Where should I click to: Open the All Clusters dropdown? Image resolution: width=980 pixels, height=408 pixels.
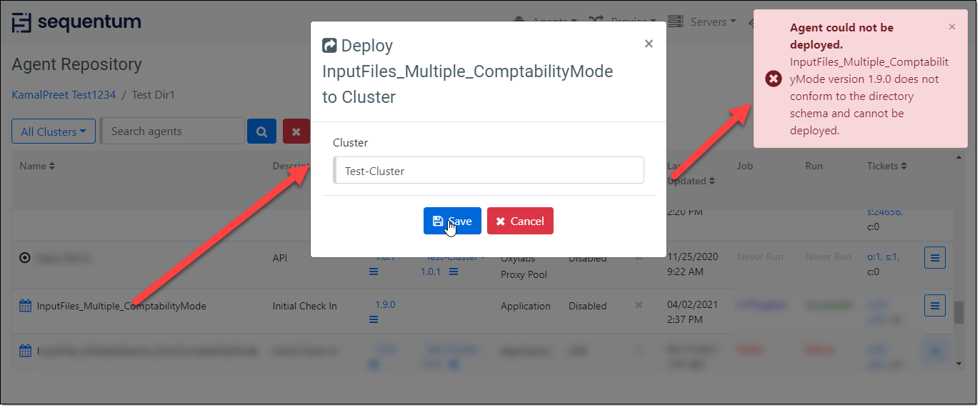54,131
